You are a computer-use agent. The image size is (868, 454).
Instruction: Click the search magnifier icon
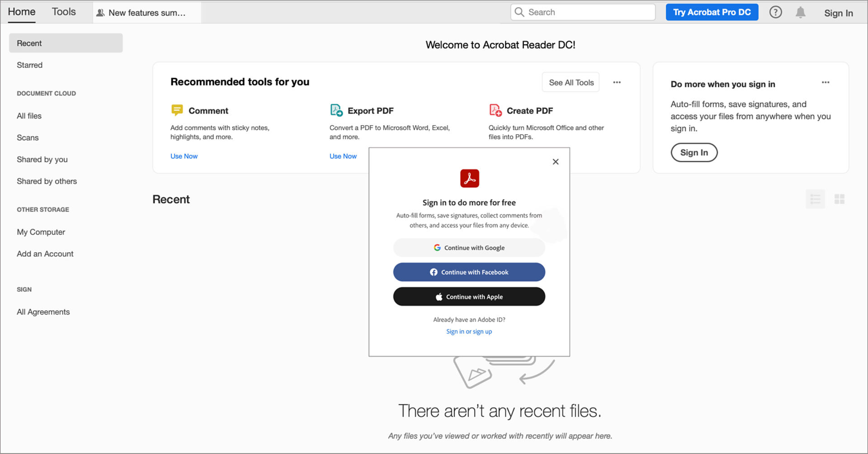click(520, 12)
